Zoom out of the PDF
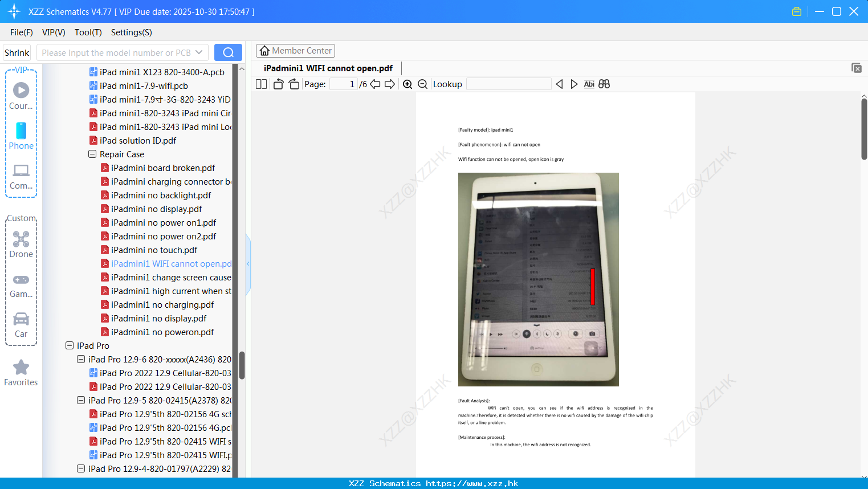The width and height of the screenshot is (868, 489). 422,84
